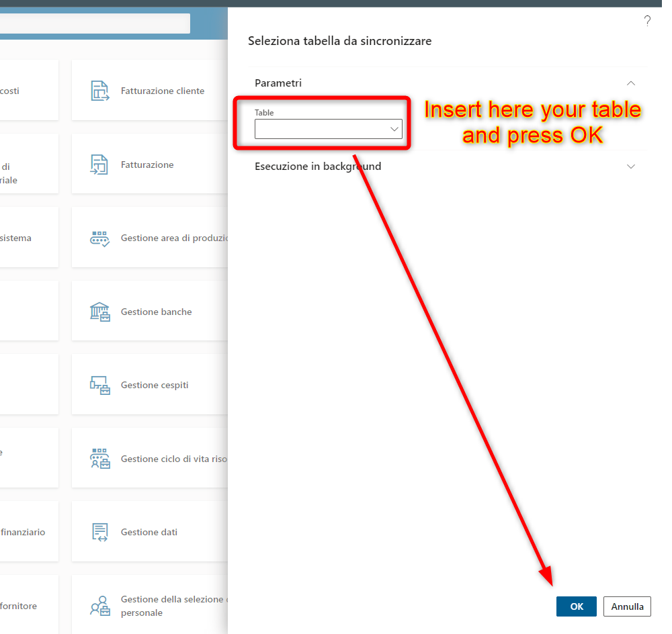
Task: Click the search box above the tiles
Action: coord(94,24)
